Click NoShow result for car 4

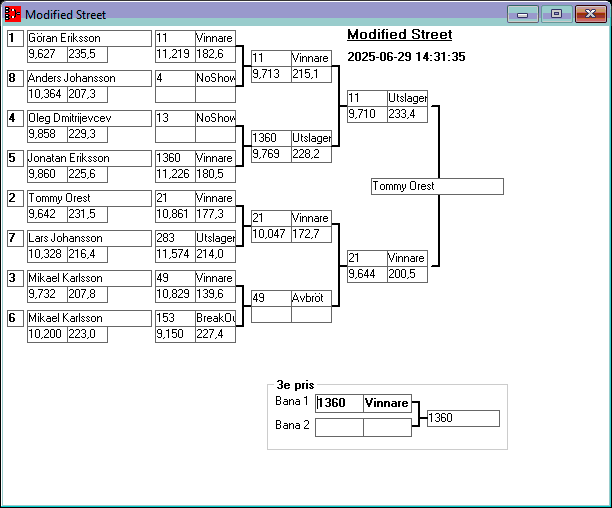pyautogui.click(x=215, y=78)
